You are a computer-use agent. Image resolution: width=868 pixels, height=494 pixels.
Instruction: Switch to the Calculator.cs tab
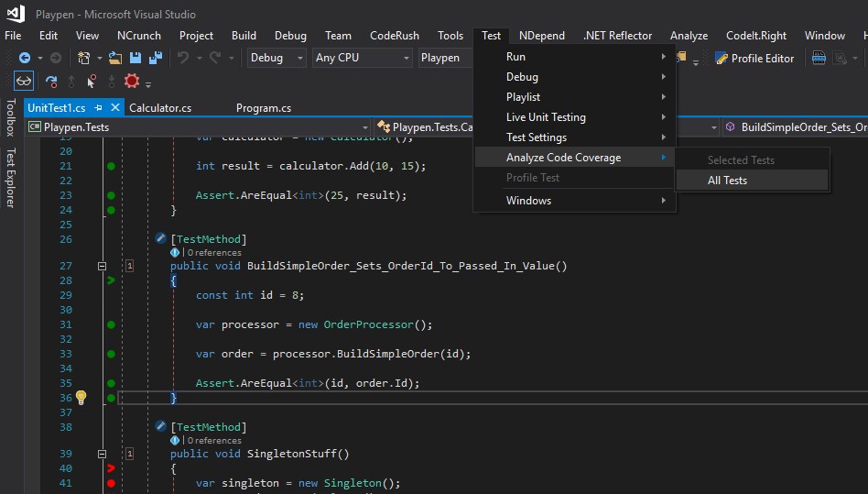click(x=160, y=107)
